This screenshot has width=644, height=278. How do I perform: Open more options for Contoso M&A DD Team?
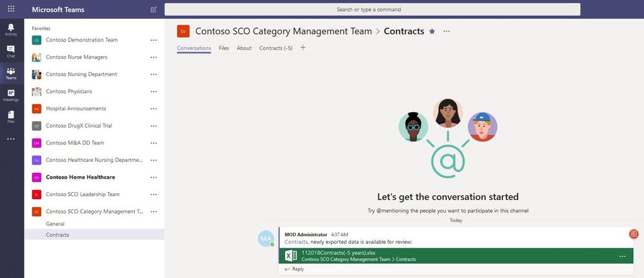click(154, 143)
